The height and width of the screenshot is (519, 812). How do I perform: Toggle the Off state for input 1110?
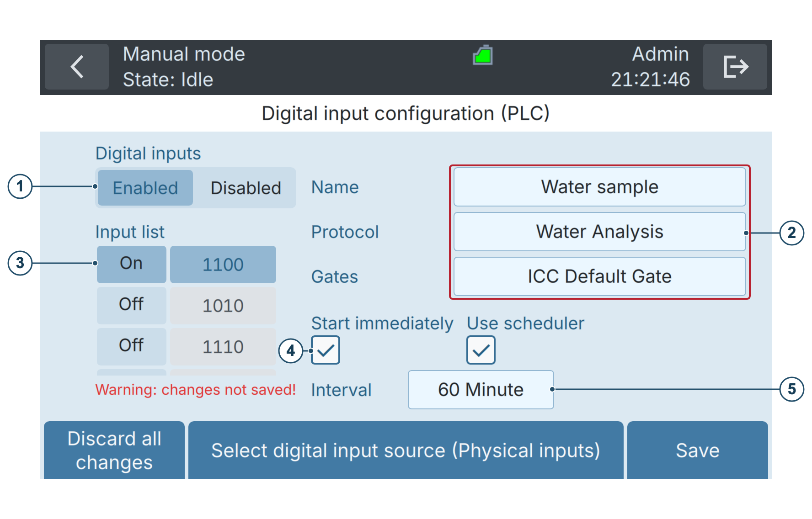point(132,346)
